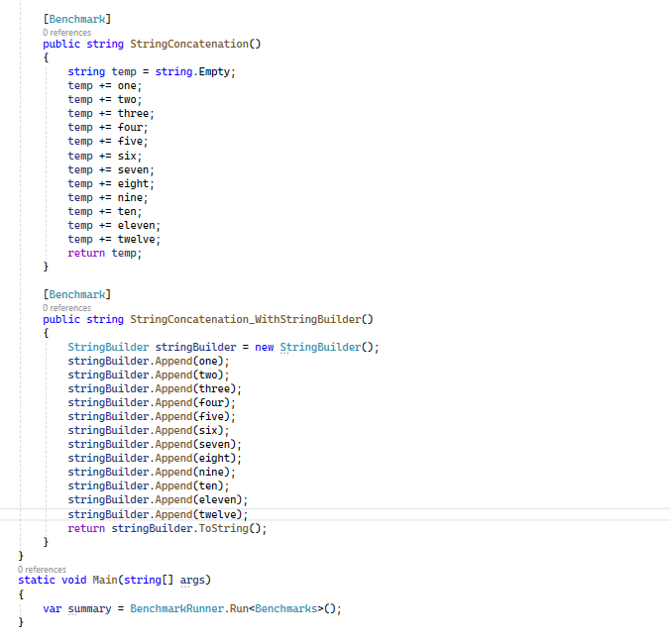The image size is (670, 644).
Task: Click the stringBuilder.Append(six) line
Action: 148,430
